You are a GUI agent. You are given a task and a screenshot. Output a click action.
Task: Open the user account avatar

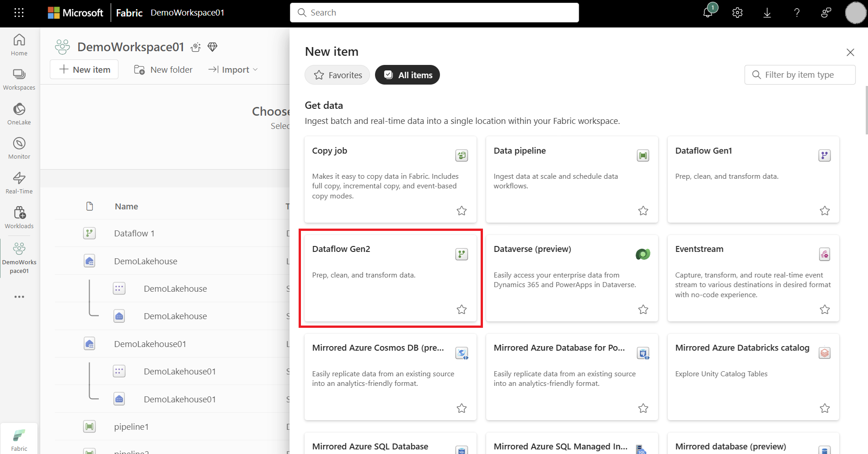point(855,13)
